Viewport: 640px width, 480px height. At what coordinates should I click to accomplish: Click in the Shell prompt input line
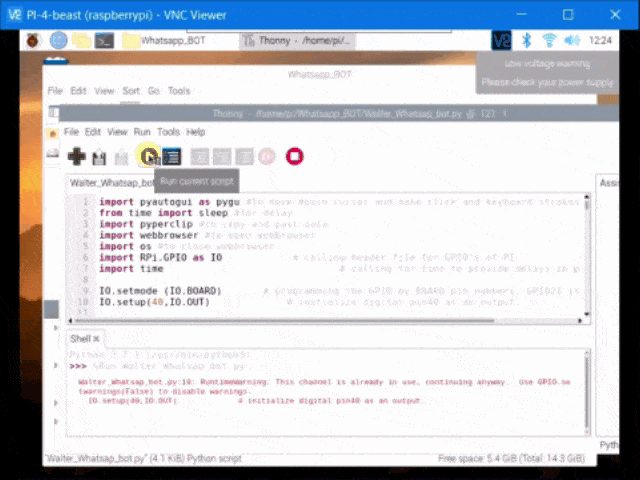pyautogui.click(x=300, y=366)
